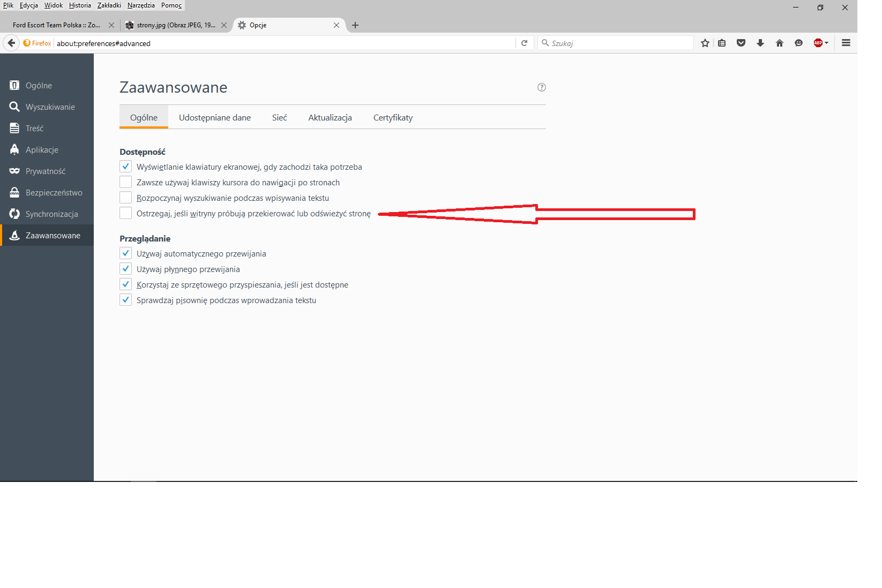Viewport: 882px width, 588px height.
Task: Open the Zakładki menu
Action: click(x=109, y=5)
